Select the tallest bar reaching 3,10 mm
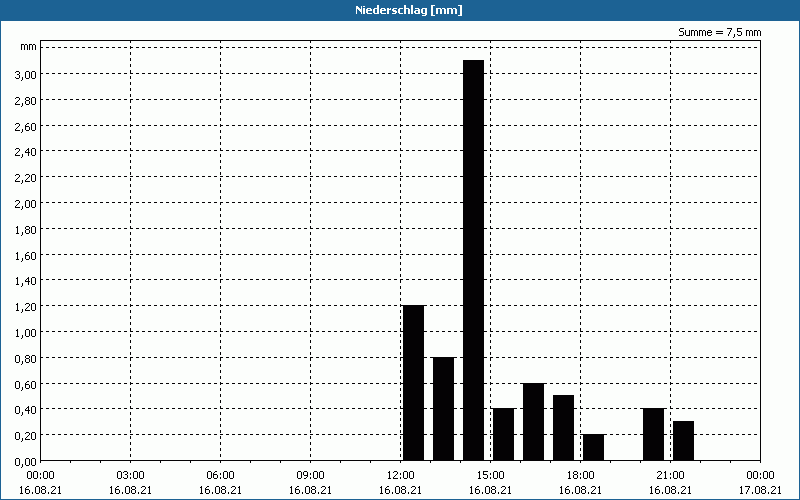 473,260
